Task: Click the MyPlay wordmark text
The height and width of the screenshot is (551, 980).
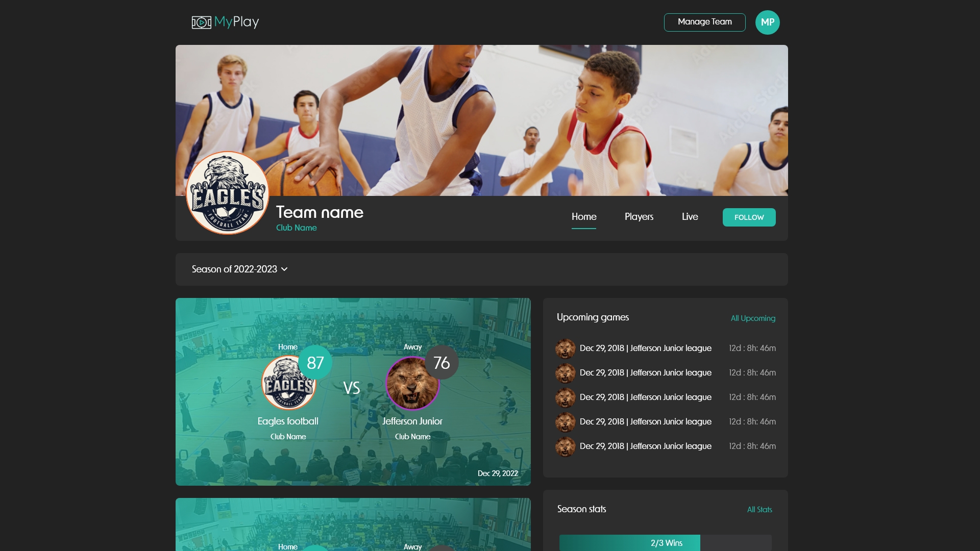Action: pos(237,22)
